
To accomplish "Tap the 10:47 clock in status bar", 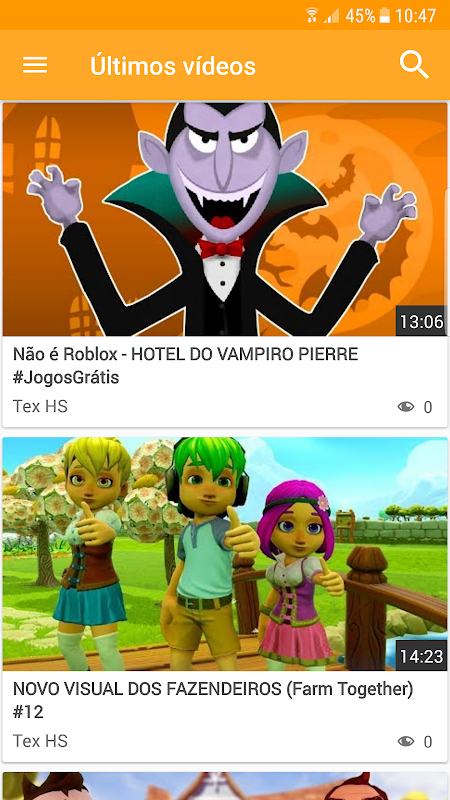I will 415,16.
